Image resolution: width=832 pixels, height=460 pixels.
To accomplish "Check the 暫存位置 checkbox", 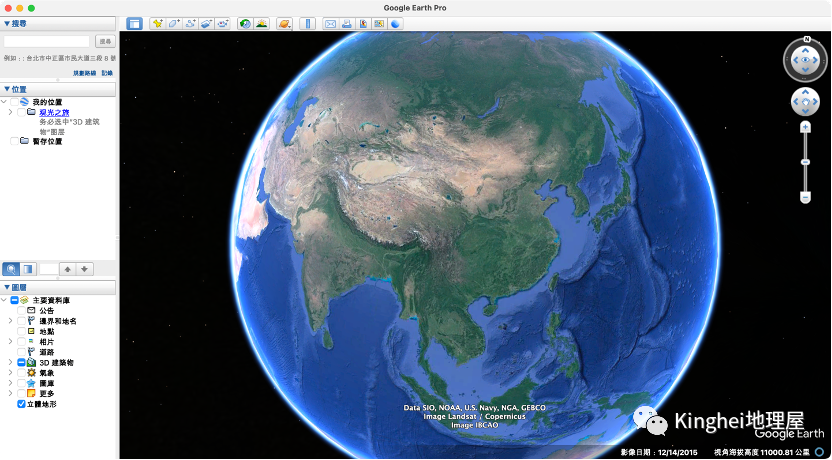I will click(x=13, y=141).
